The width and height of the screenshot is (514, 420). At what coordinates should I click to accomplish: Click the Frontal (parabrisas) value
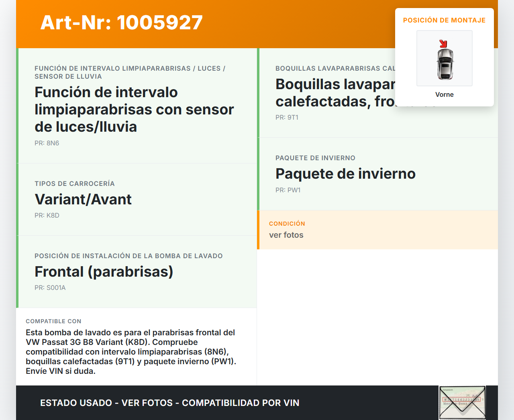coord(104,271)
